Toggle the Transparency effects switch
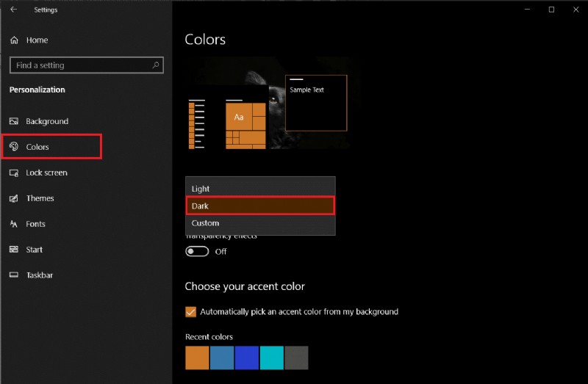The width and height of the screenshot is (588, 384). pos(197,251)
